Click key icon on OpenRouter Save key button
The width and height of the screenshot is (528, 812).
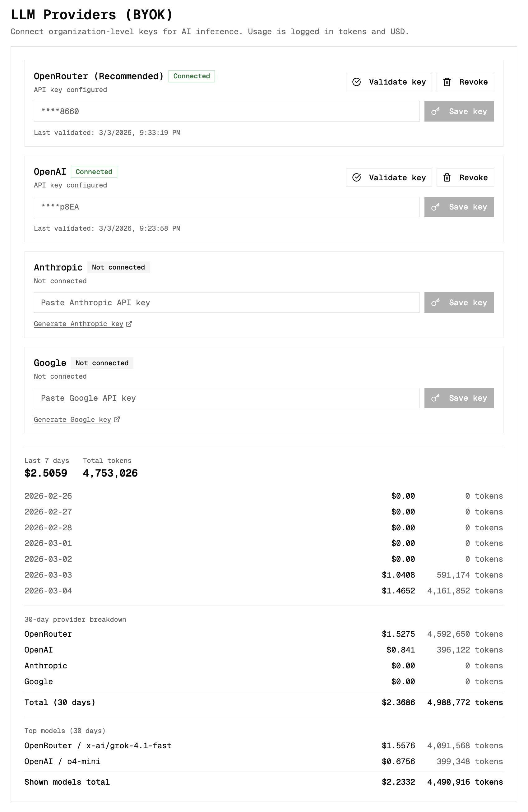coord(435,111)
